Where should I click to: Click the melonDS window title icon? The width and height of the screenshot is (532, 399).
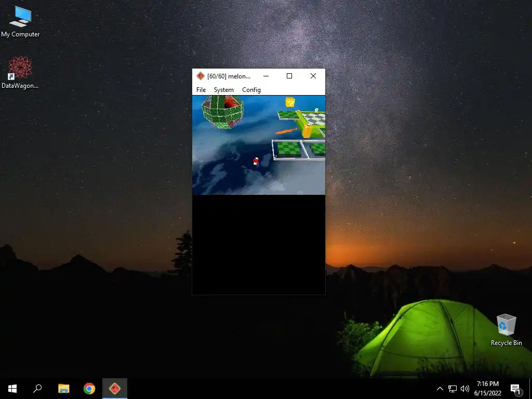tap(200, 76)
